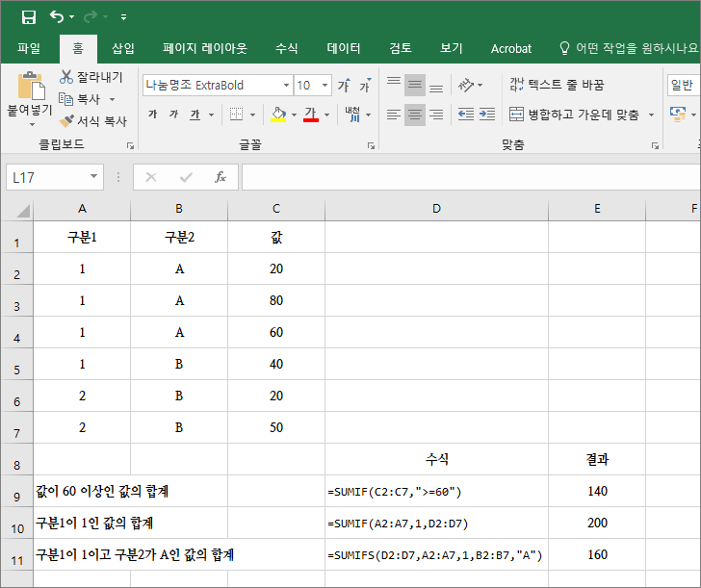Viewport: 701px width, 588px height.
Task: Expand the underline style dropdown arrow
Action: coord(212,115)
